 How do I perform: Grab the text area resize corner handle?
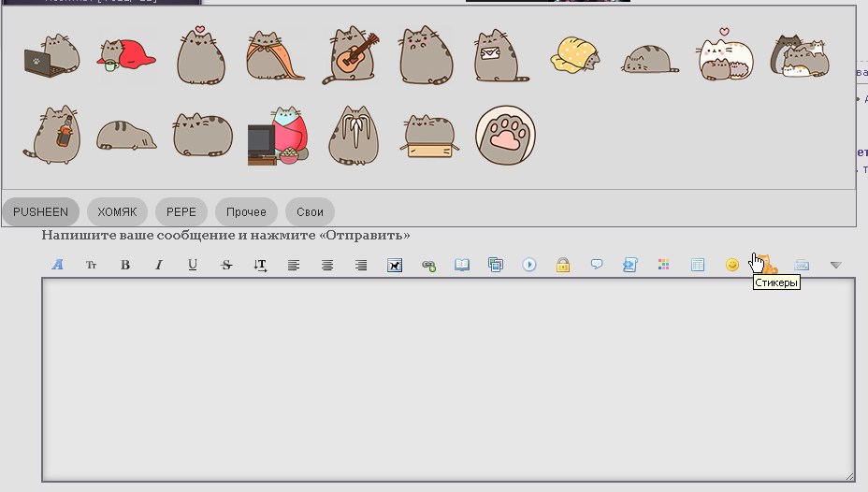(x=849, y=476)
